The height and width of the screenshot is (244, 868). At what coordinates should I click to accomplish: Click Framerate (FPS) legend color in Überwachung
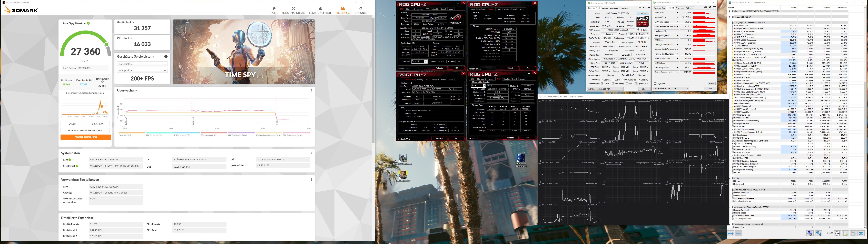tap(132, 133)
